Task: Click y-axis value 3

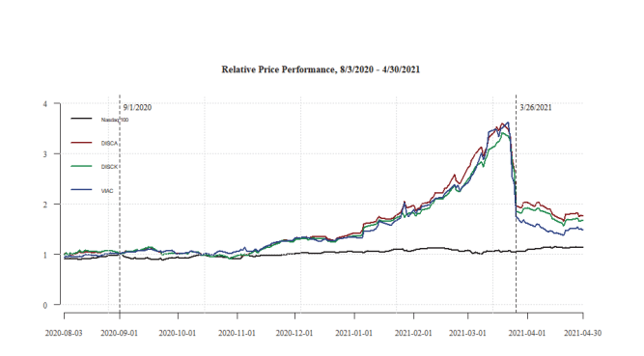Action: pos(45,154)
